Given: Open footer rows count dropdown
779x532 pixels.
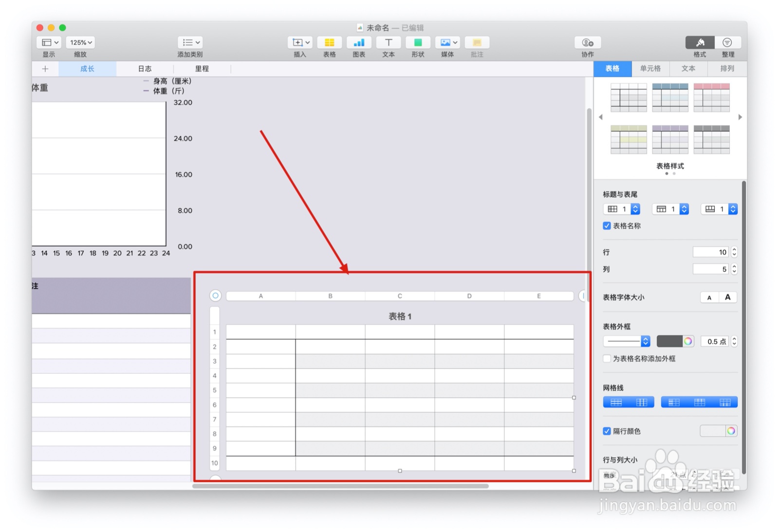Looking at the screenshot, I should (719, 209).
